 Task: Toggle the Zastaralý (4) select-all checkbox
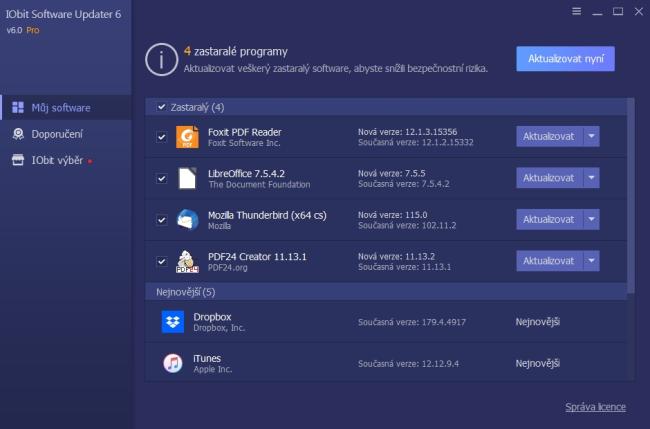point(161,107)
